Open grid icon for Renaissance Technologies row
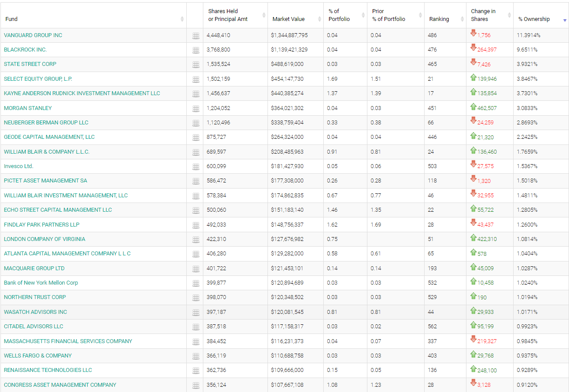Viewport: 569px width, 392px height. (195, 371)
